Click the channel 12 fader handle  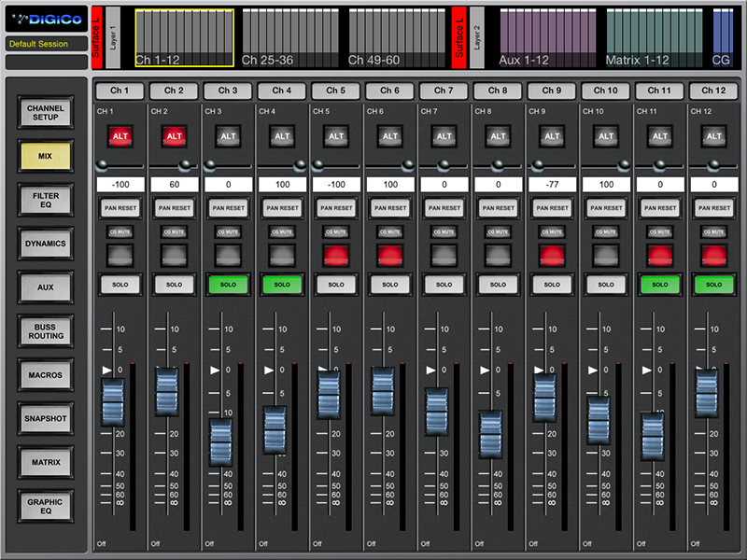click(x=707, y=394)
